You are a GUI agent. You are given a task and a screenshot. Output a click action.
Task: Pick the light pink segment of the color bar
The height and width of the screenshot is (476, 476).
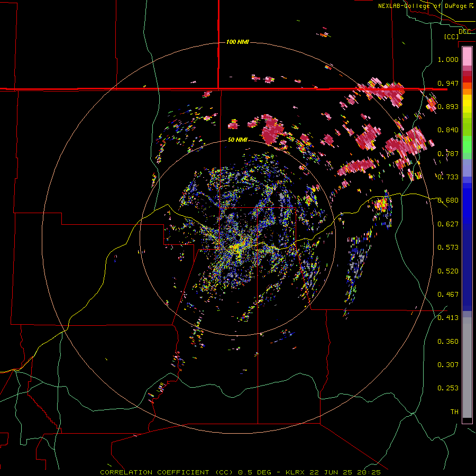pos(467,57)
